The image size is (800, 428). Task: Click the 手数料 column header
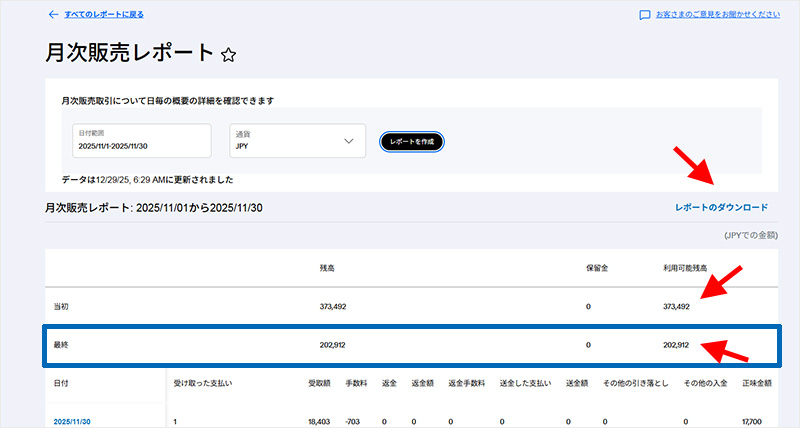pyautogui.click(x=356, y=383)
